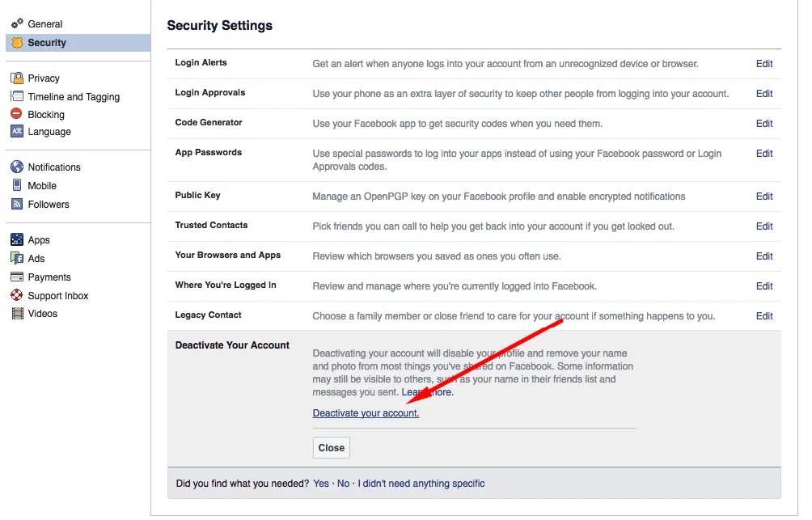Click the Privacy padlock icon
Image resolution: width=812 pixels, height=520 pixels.
point(17,78)
